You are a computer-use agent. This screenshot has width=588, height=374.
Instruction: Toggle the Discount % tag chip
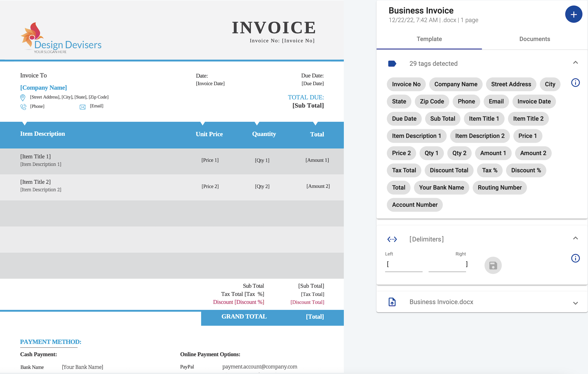click(526, 170)
